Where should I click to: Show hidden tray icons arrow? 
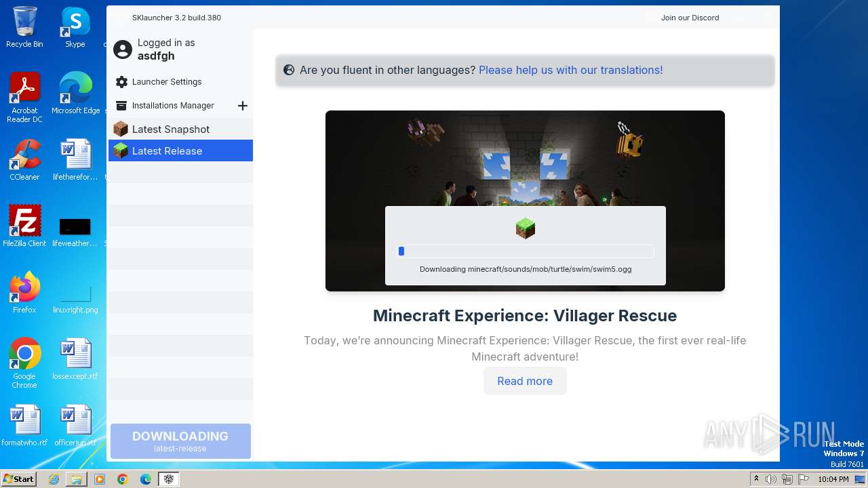[x=756, y=479]
